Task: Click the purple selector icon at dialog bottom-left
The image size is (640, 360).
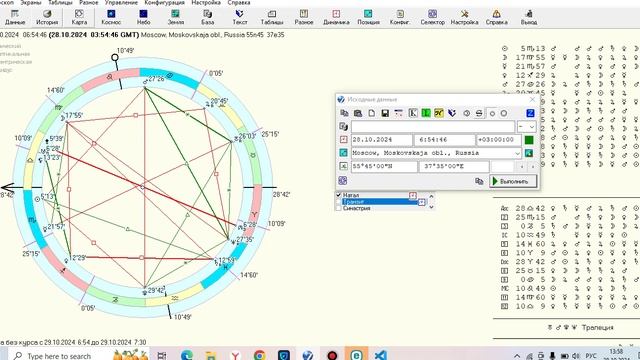Action: point(343,180)
